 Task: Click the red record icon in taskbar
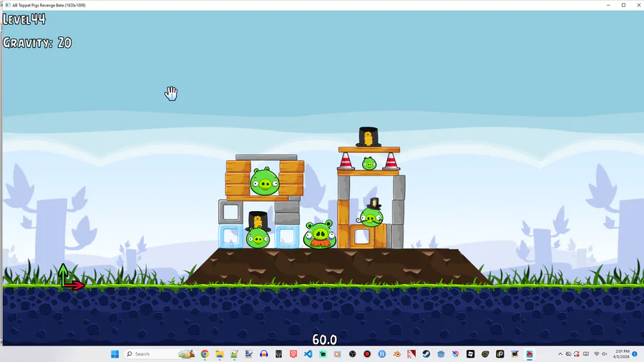367,354
